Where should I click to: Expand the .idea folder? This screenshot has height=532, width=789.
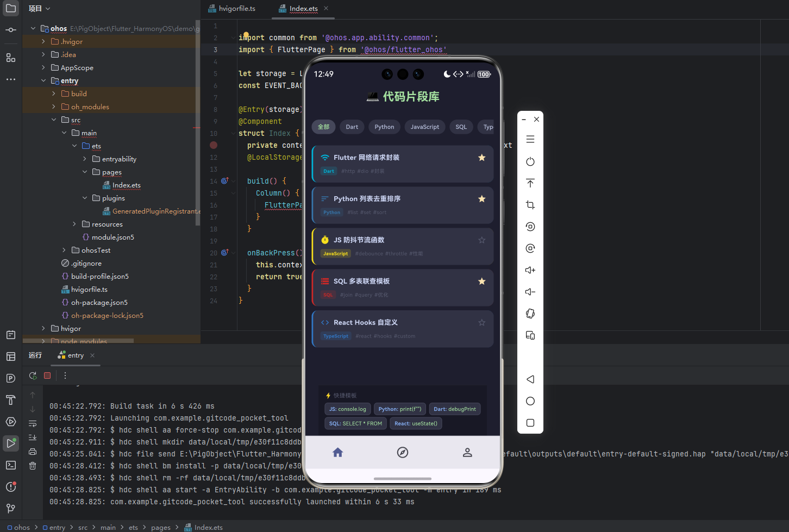pos(43,54)
